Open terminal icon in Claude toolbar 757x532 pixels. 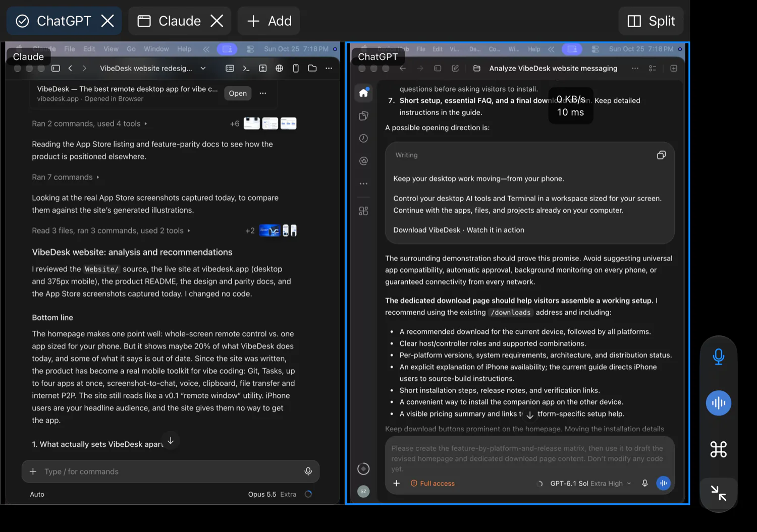point(246,68)
